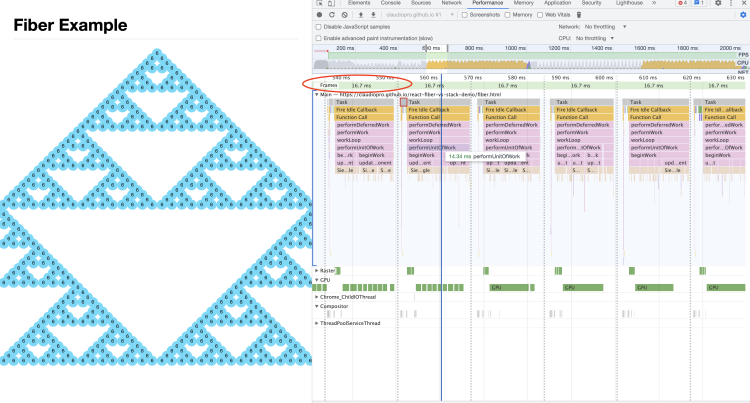
Task: Click the 570 ms ruler label
Action: (x=472, y=77)
